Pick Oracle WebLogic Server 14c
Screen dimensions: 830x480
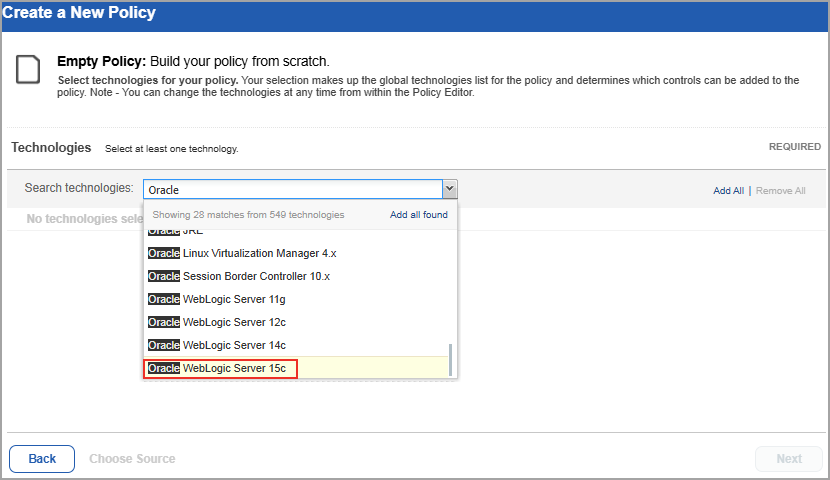297,345
